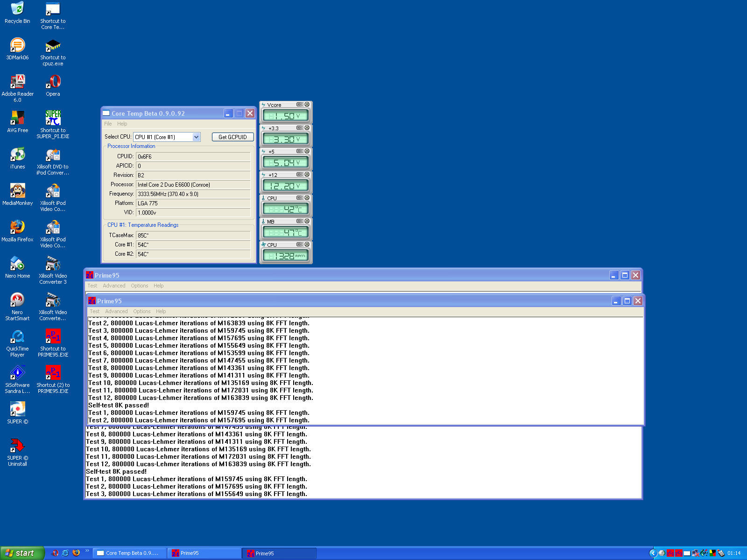Viewport: 747px width, 560px height.
Task: Minimize the Core Temp Beta window
Action: tap(228, 113)
